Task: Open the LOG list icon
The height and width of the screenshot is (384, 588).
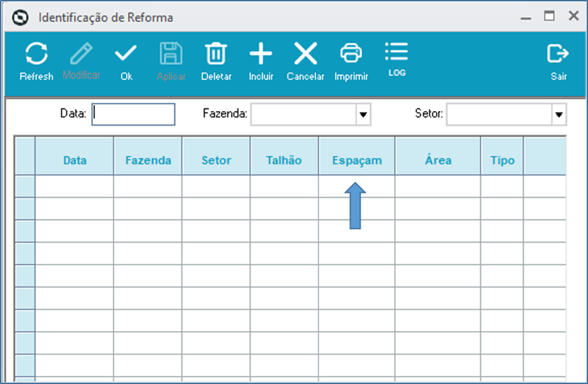Action: point(396,52)
